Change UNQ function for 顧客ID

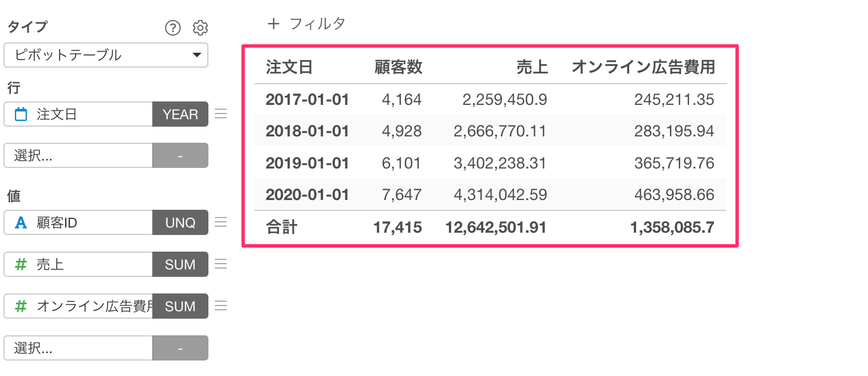tap(180, 222)
